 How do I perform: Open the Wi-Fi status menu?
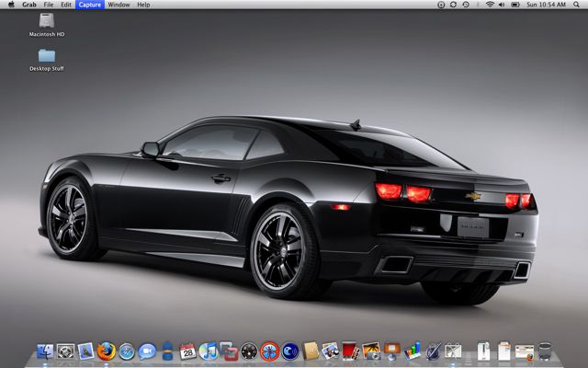pyautogui.click(x=490, y=5)
